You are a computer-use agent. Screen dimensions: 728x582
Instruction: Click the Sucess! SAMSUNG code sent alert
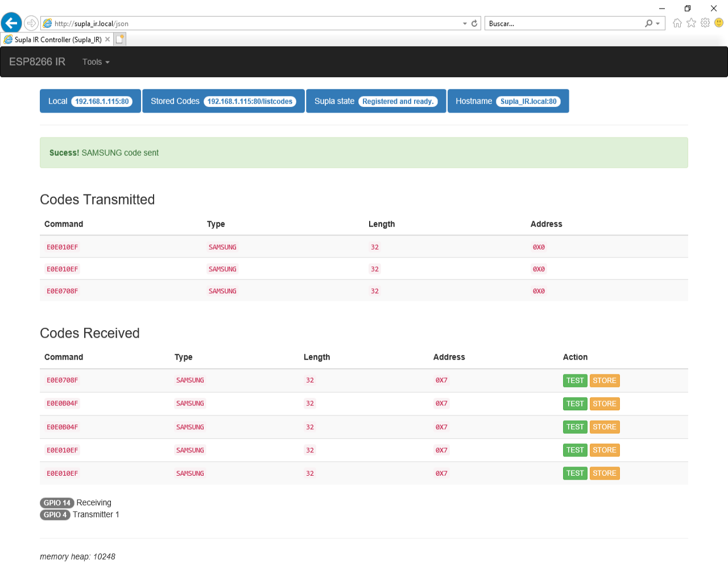364,153
